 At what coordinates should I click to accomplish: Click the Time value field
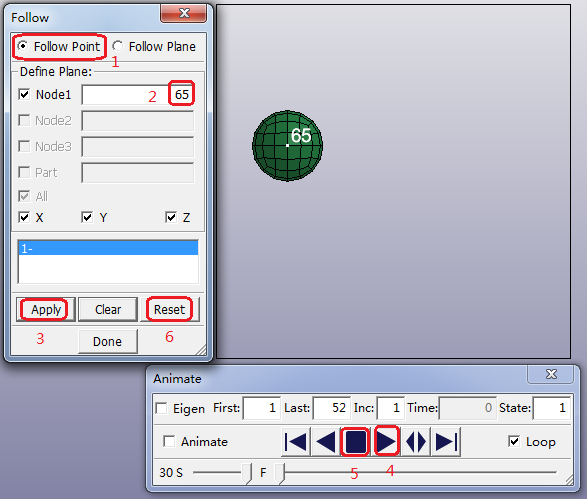tap(468, 408)
